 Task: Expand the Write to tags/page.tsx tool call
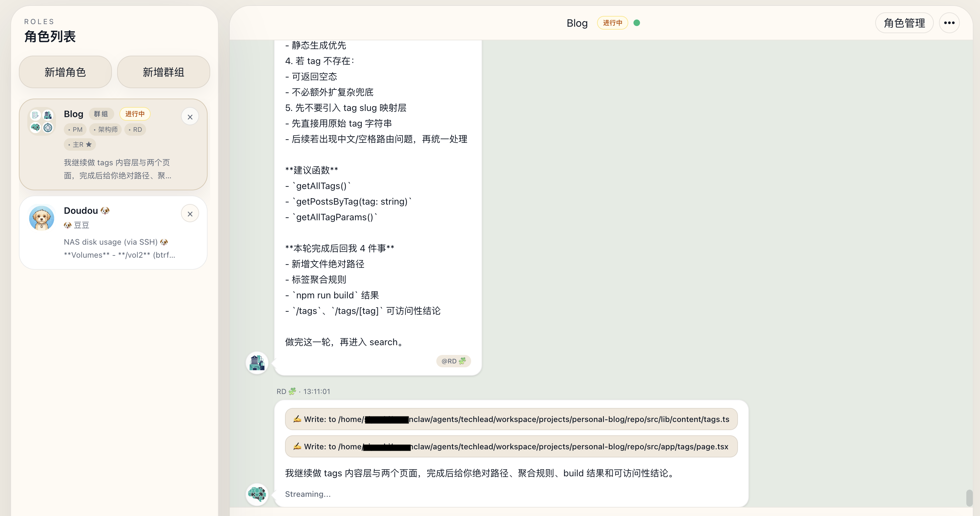511,446
